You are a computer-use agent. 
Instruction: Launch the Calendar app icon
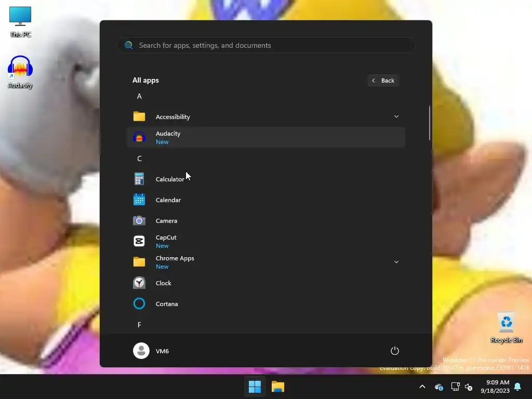coord(139,199)
